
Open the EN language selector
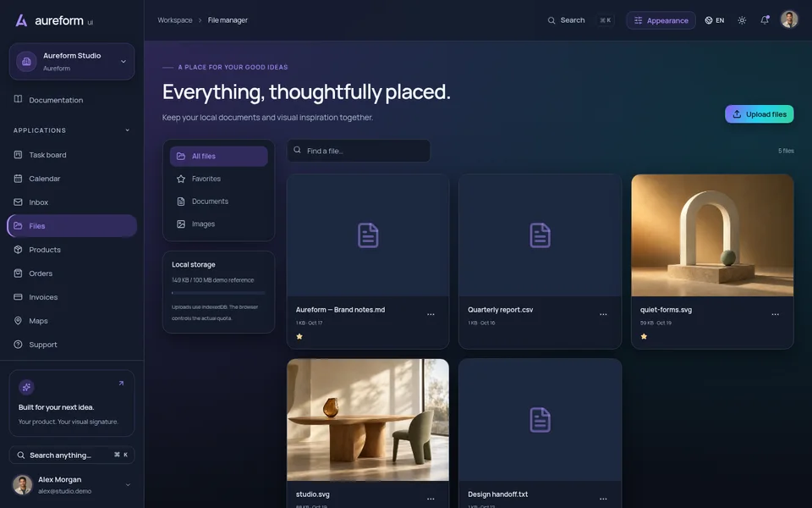(x=715, y=20)
